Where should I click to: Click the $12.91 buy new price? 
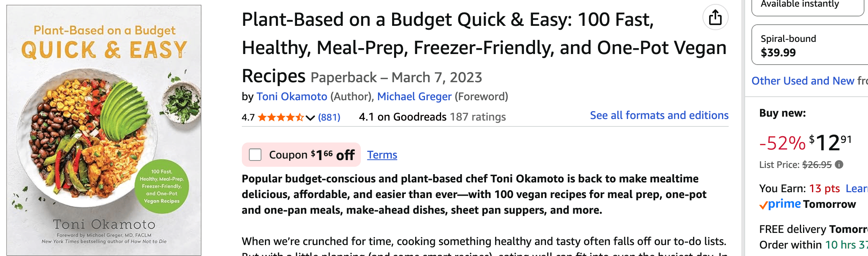830,142
